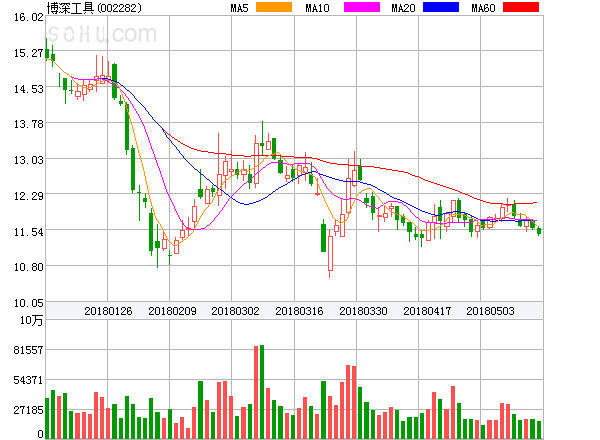This screenshot has height=440, width=600.
Task: Click the 54371 volume axis label
Action: point(29,380)
